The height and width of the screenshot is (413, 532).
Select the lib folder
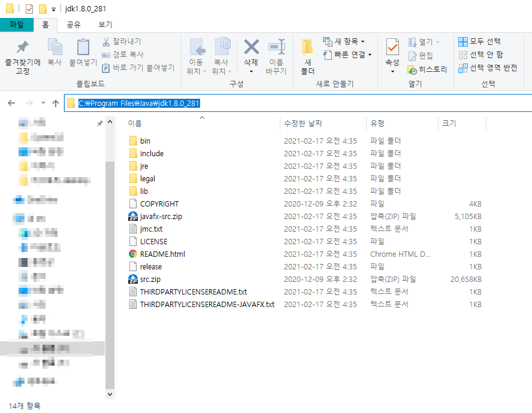(x=144, y=192)
